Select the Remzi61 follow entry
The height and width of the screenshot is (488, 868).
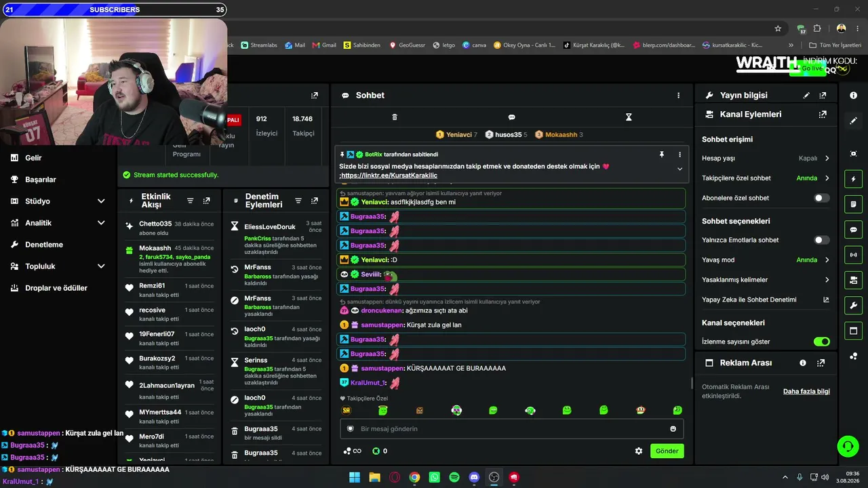click(169, 290)
